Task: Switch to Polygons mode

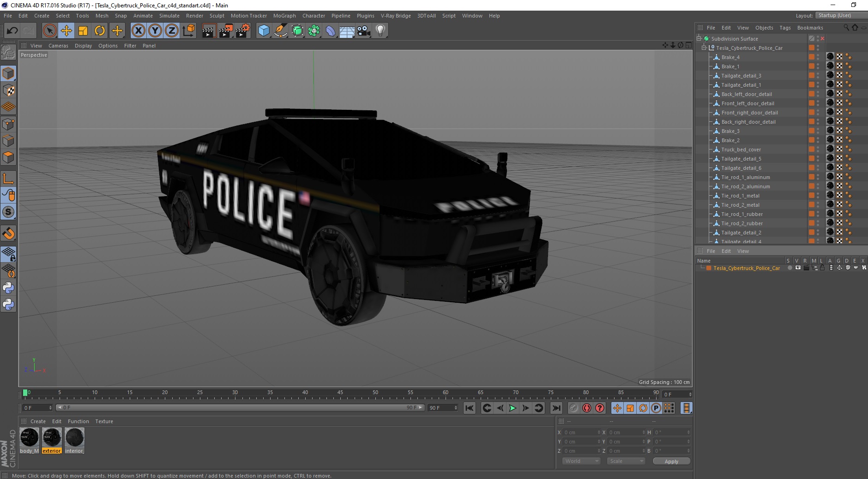Action: 8,157
